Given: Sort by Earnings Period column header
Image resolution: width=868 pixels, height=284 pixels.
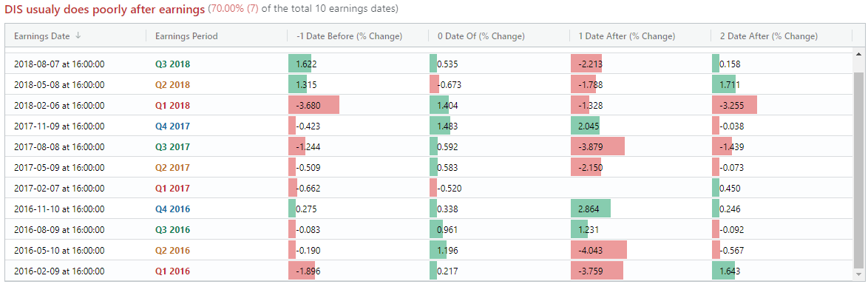Looking at the screenshot, I should (186, 36).
